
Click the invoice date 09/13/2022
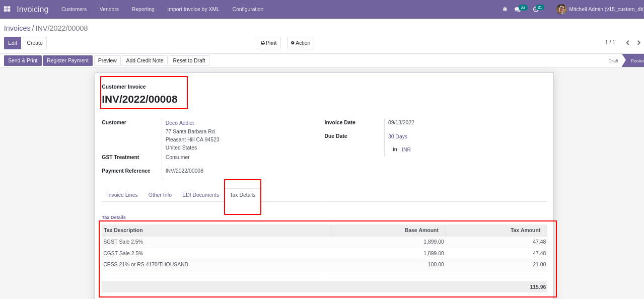[401, 122]
